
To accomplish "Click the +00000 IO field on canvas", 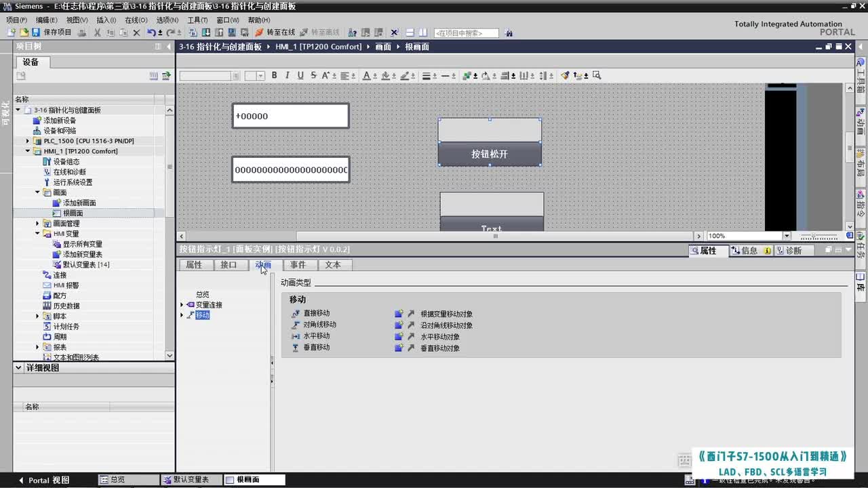I will (x=290, y=116).
